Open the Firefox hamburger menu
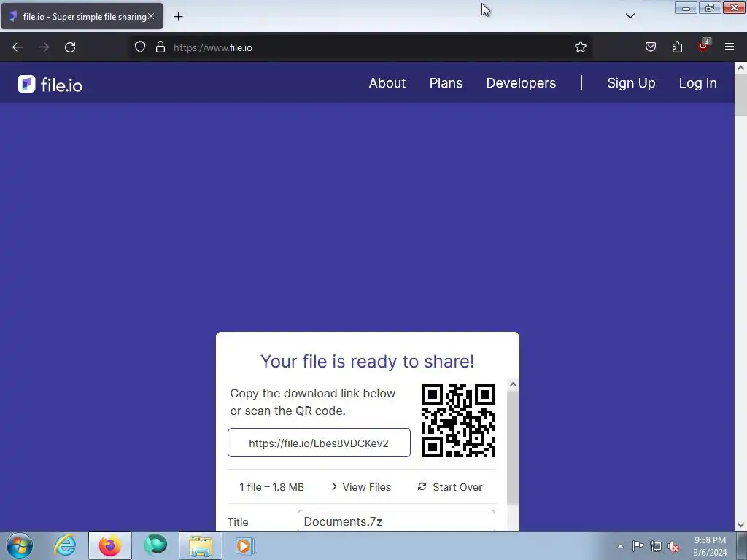Screen dimensions: 747x560 point(729,47)
